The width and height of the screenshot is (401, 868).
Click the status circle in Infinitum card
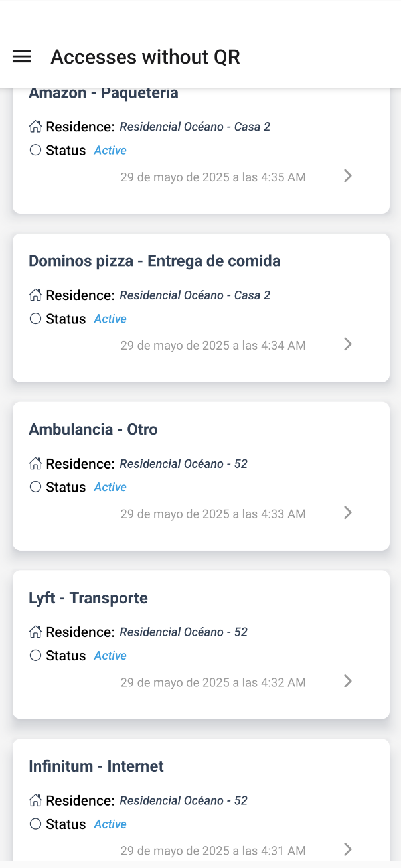[36, 824]
